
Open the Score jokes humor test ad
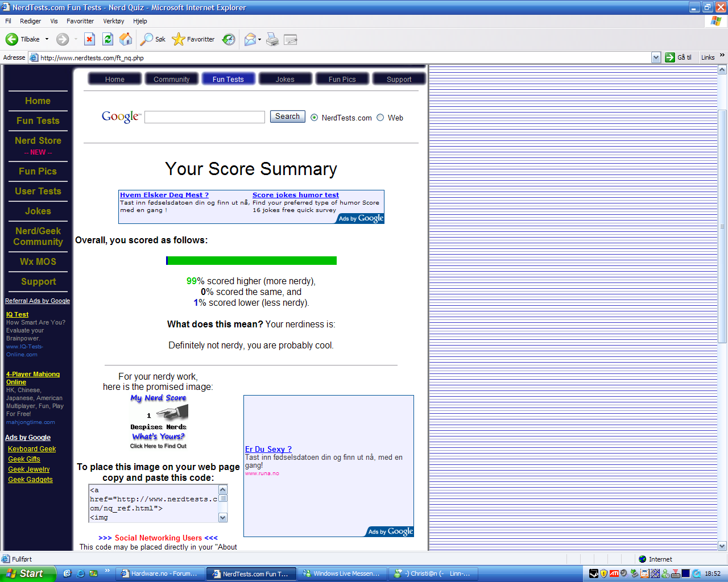click(x=296, y=195)
